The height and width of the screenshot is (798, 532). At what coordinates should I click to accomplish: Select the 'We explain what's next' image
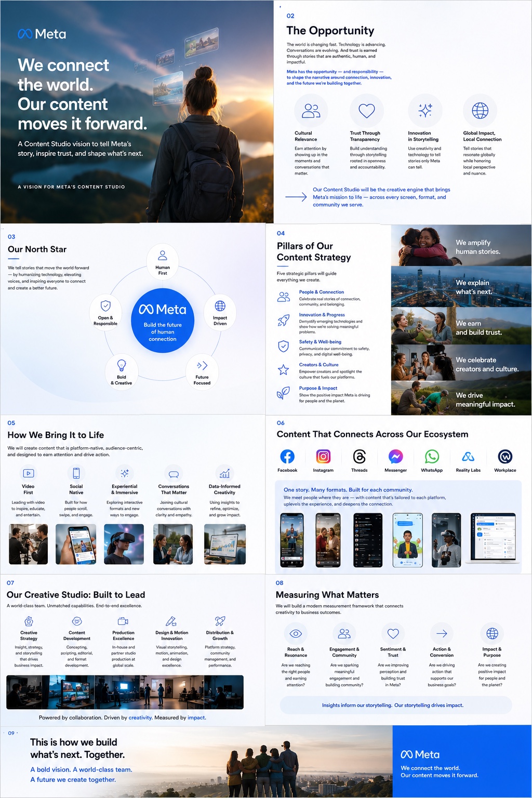pos(461,286)
